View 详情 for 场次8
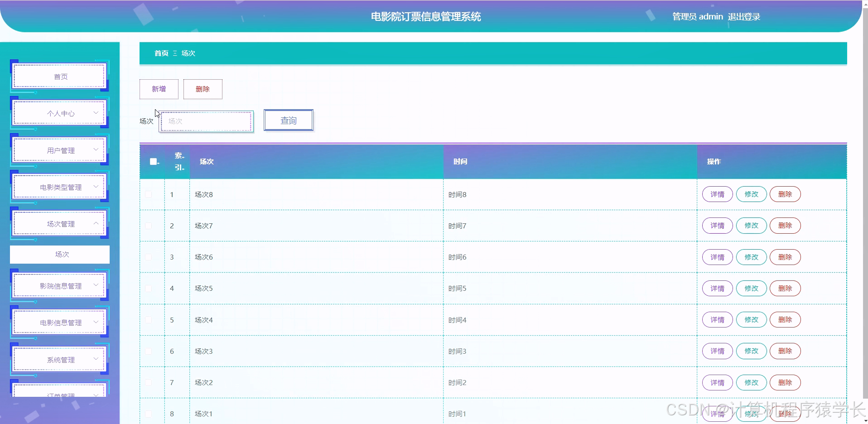Screen dimensions: 868x424 pos(718,194)
